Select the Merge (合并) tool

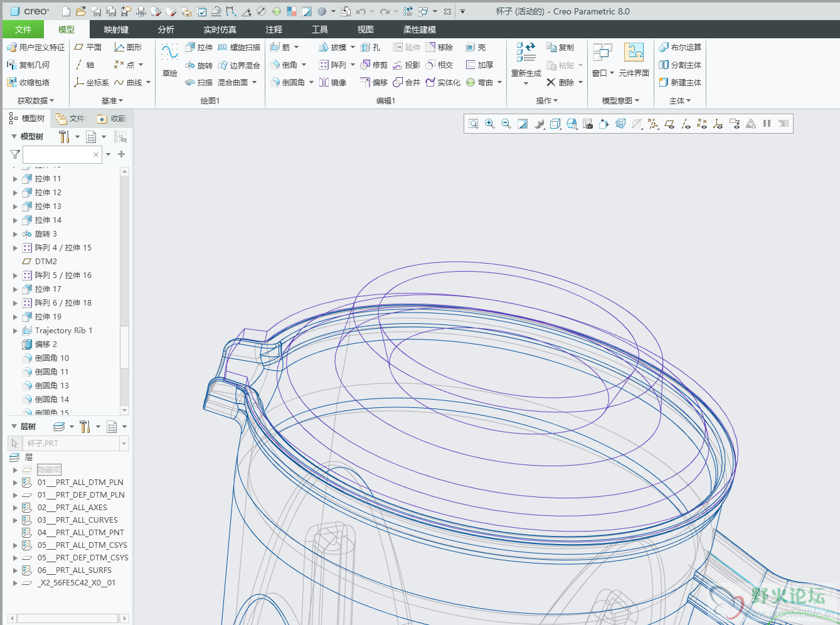(407, 82)
